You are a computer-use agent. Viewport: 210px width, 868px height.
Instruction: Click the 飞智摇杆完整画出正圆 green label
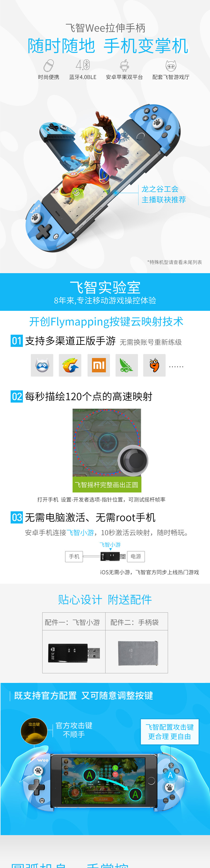[x=107, y=485]
